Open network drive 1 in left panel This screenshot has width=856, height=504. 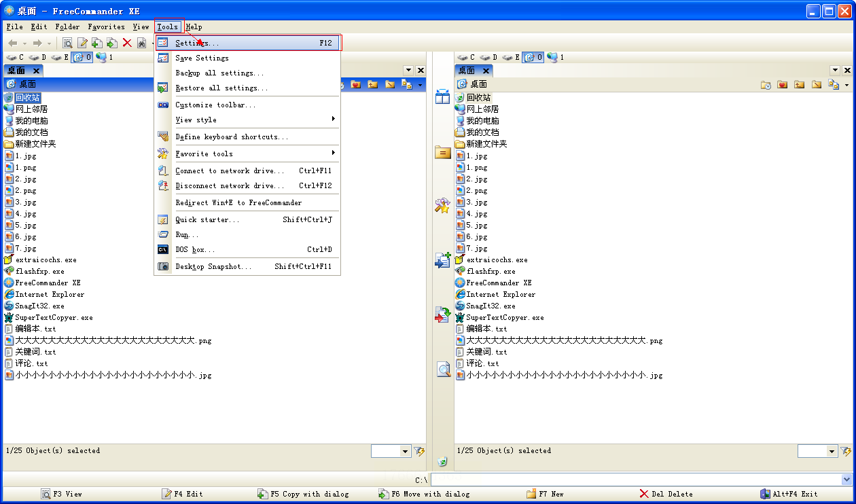click(104, 58)
